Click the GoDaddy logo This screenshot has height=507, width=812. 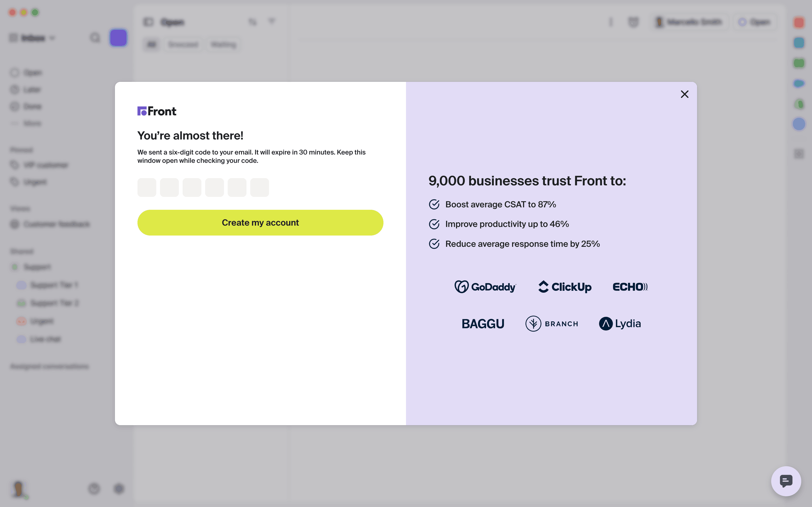[485, 287]
